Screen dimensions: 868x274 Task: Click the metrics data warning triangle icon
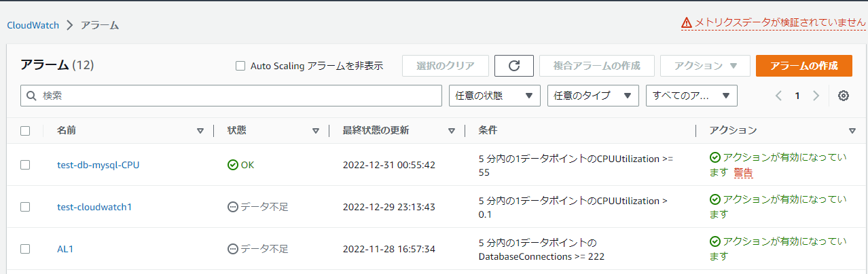pos(687,23)
